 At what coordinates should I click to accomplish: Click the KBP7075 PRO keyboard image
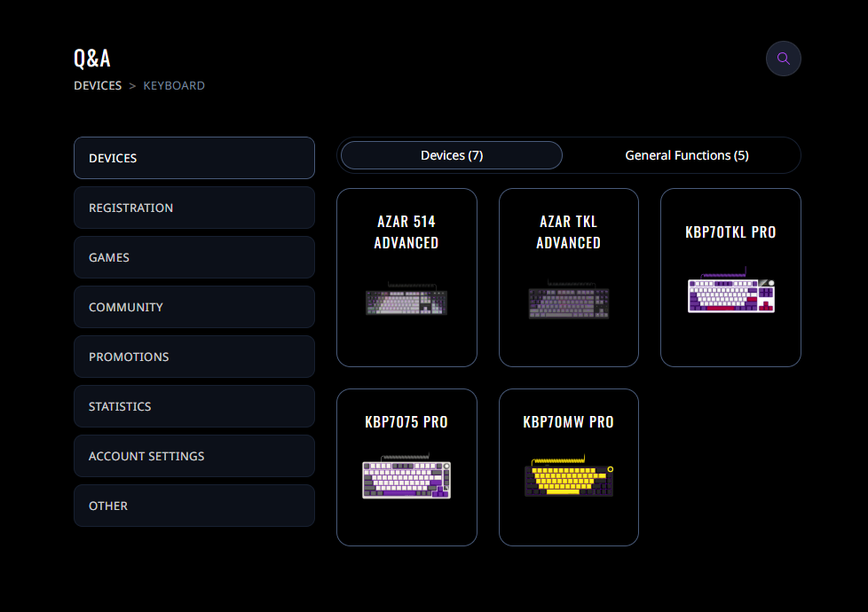(x=406, y=479)
